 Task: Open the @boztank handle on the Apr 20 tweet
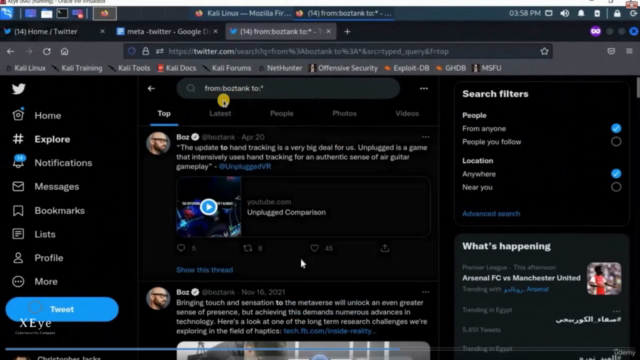218,137
